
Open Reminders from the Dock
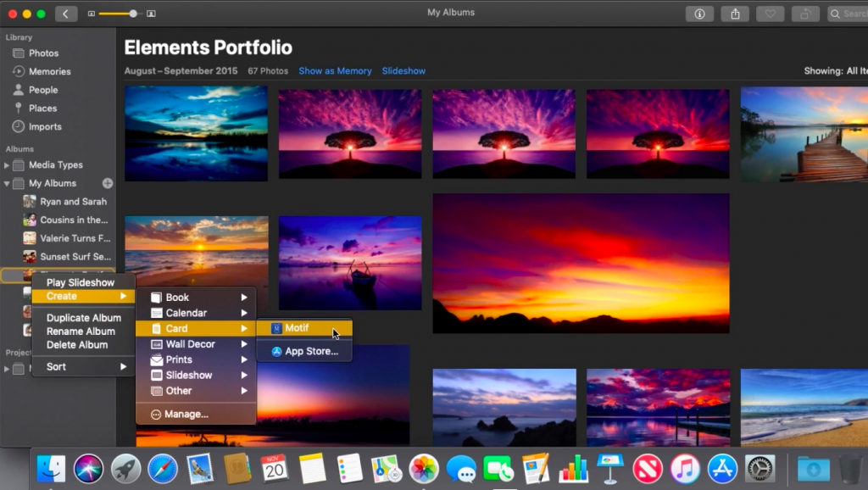349,469
